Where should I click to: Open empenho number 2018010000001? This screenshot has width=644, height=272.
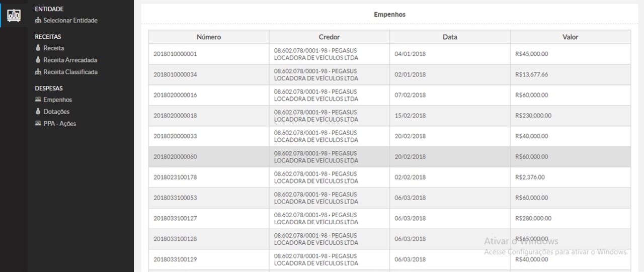(x=175, y=54)
